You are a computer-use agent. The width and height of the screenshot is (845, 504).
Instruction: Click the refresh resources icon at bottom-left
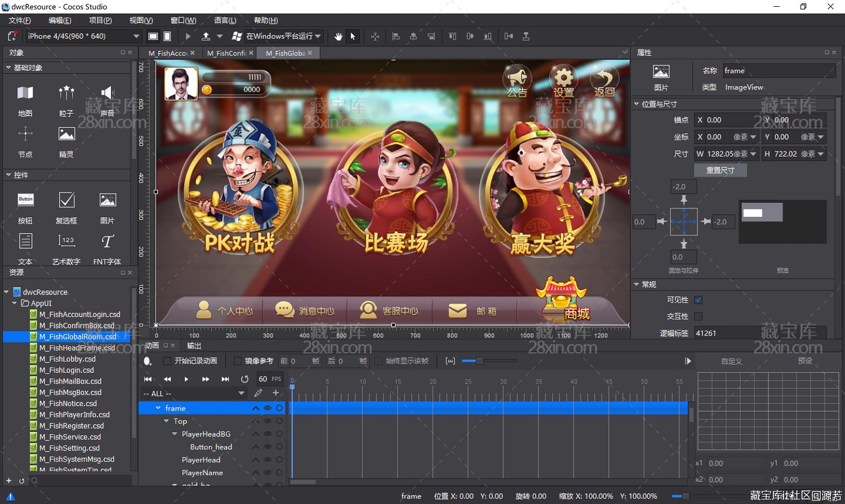point(21,480)
